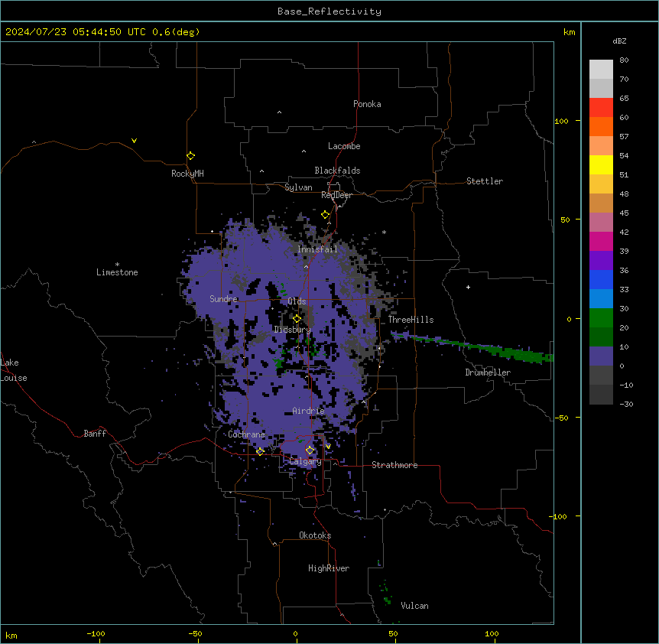
Task: Click the Banff town label
Action: point(95,434)
